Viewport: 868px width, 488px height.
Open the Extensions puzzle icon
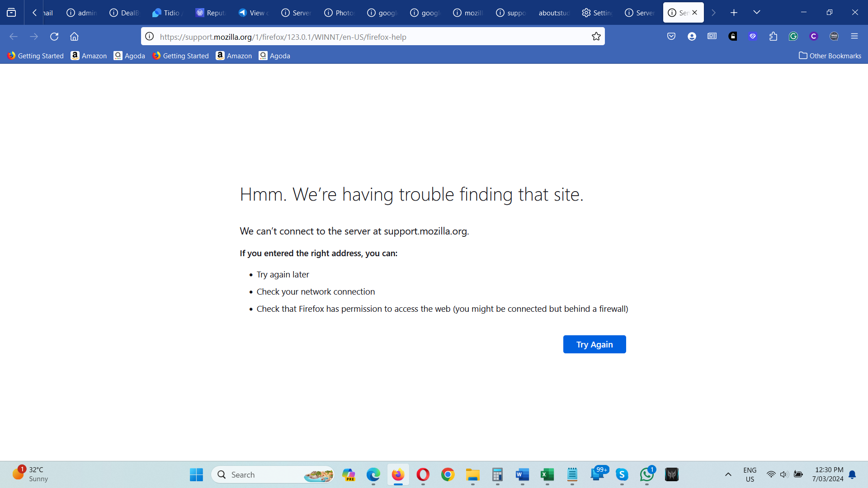[773, 36]
